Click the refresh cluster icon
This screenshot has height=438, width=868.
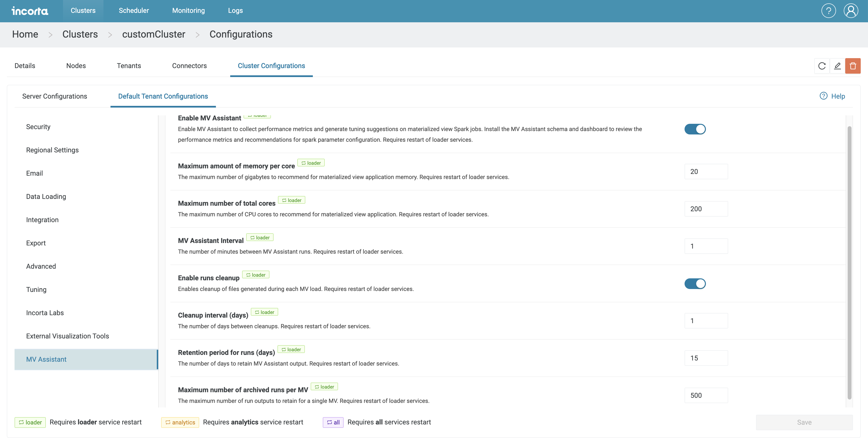coord(822,66)
